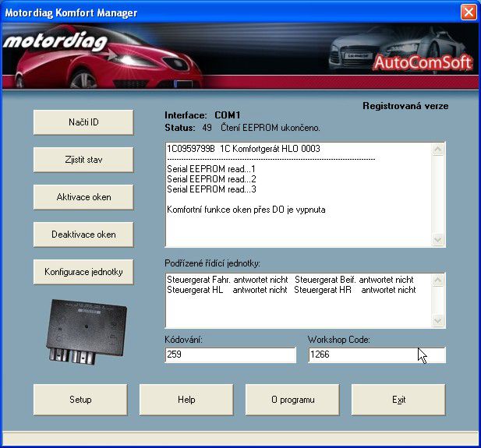The image size is (481, 448).
Task: Click inside the EEPROM read log text
Action: click(x=298, y=194)
